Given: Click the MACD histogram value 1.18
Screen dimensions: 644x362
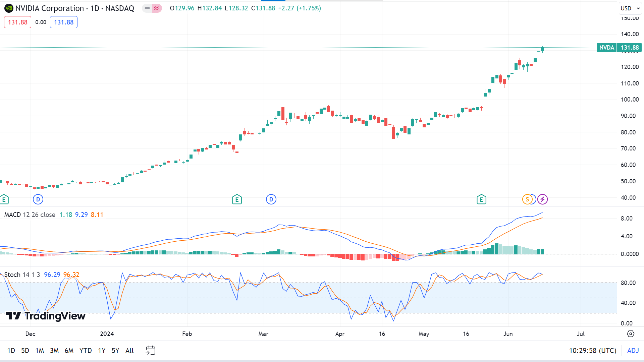Looking at the screenshot, I should [66, 215].
